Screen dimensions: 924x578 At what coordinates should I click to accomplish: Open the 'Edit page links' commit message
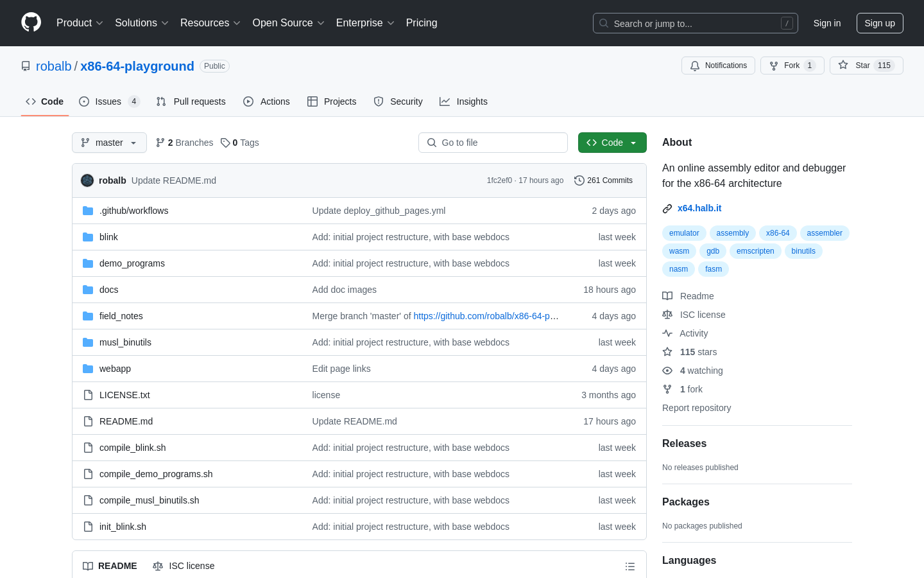pyautogui.click(x=341, y=369)
